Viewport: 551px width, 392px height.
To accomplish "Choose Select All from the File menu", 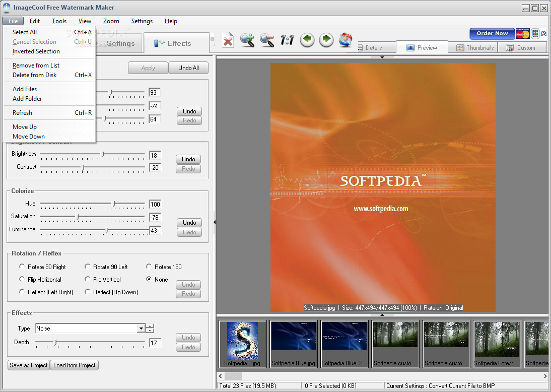I will (x=49, y=32).
